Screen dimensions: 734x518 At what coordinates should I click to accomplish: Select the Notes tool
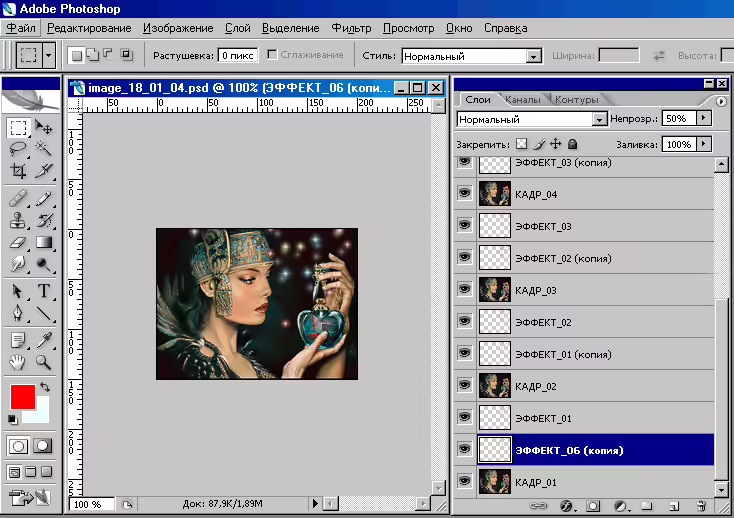[18, 340]
